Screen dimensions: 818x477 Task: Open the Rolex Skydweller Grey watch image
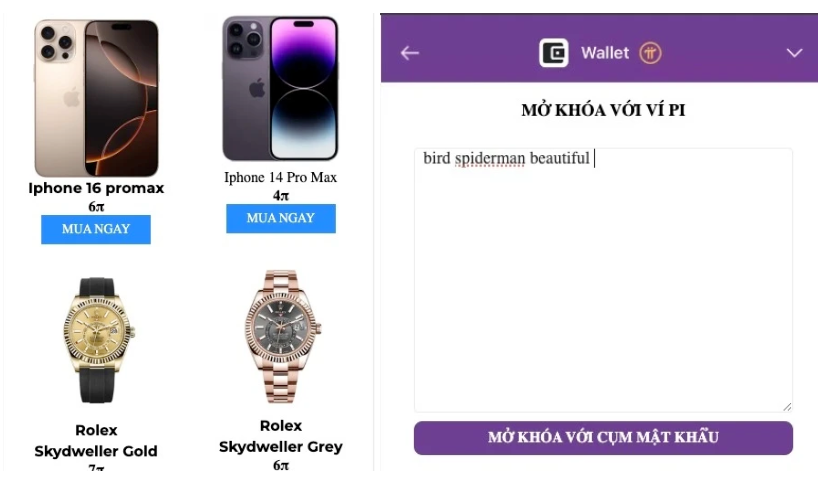282,337
